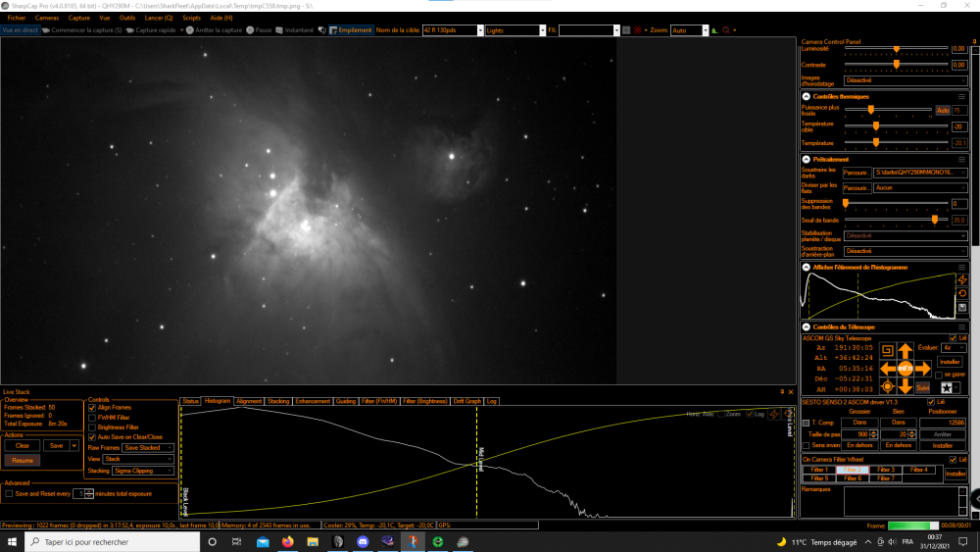
Task: Open Firefox from the Windows taskbar
Action: click(287, 542)
